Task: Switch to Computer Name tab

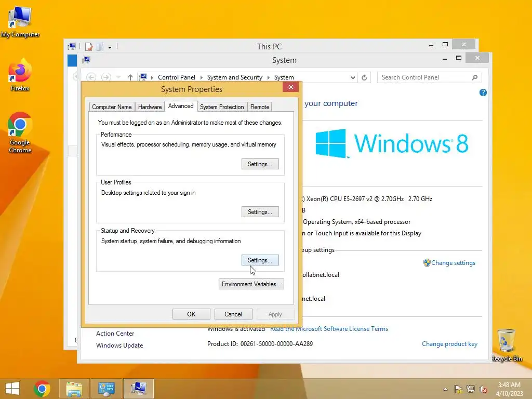Action: [112, 107]
